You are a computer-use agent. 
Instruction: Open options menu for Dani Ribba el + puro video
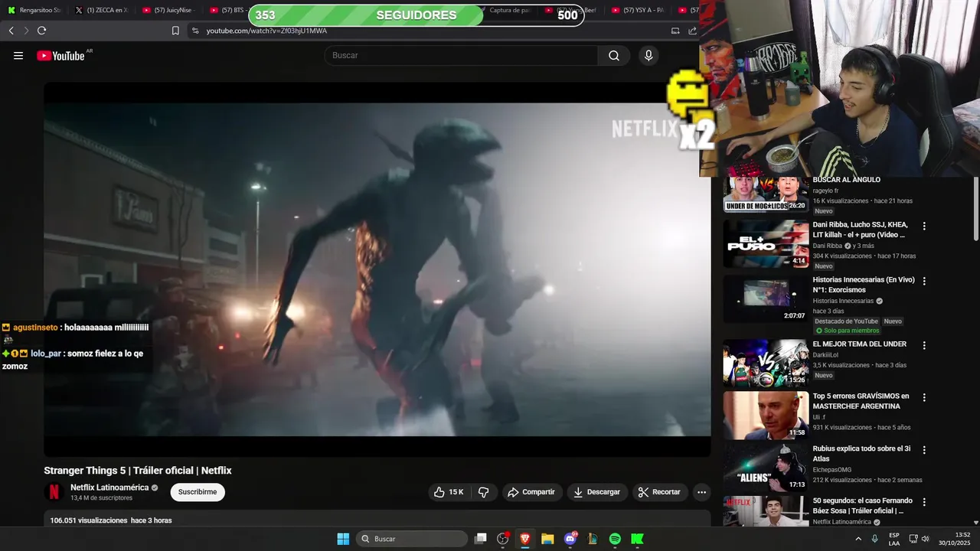pos(924,227)
